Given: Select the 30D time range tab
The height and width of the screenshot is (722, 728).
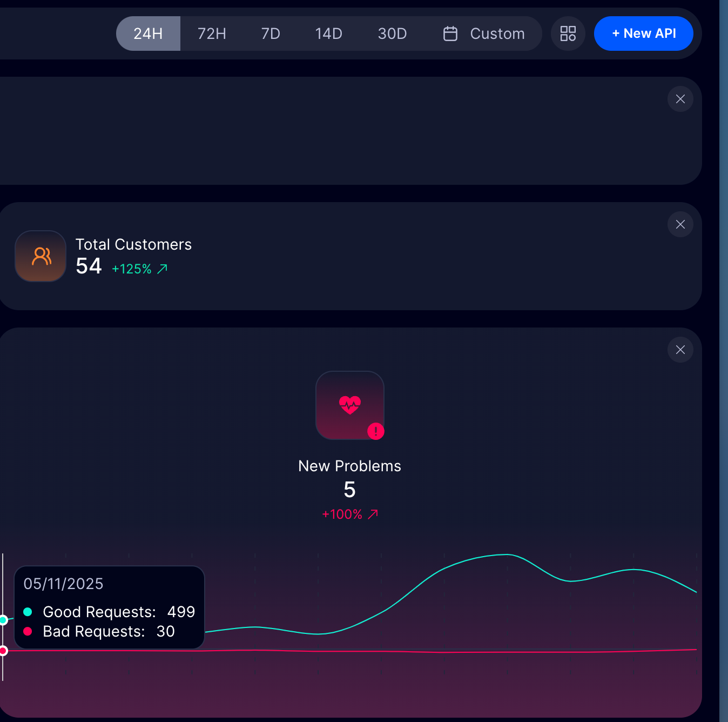Looking at the screenshot, I should pos(392,34).
